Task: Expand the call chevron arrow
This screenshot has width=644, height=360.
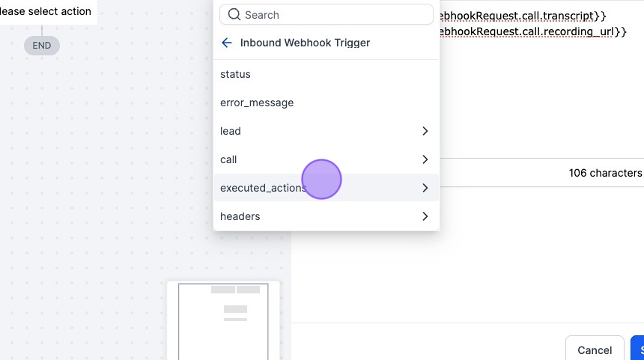Action: [x=425, y=159]
